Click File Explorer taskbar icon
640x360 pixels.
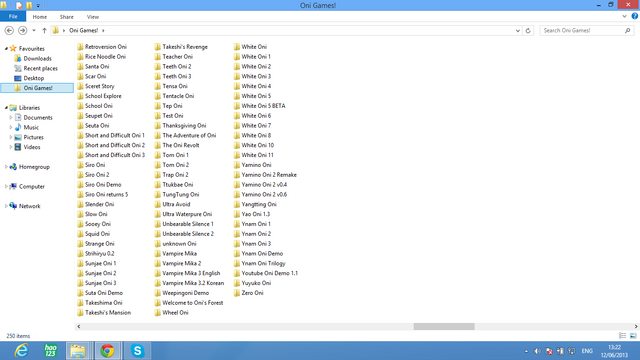tap(78, 351)
